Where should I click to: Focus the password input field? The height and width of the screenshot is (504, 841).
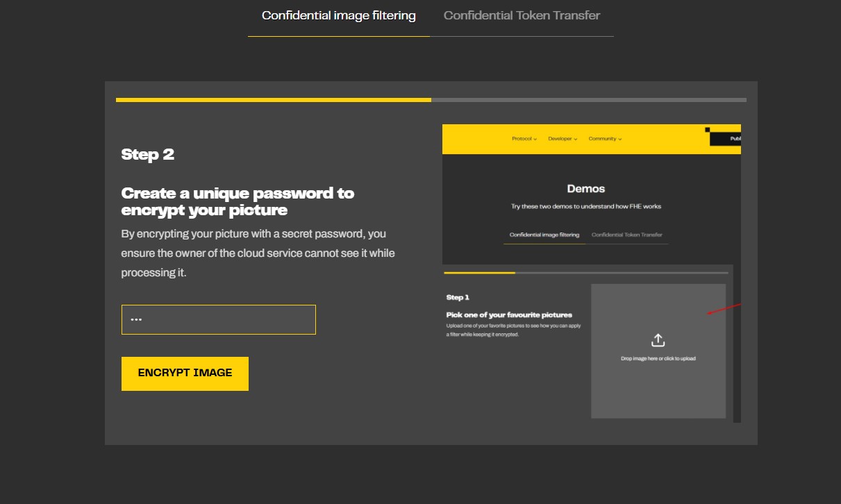coord(218,319)
